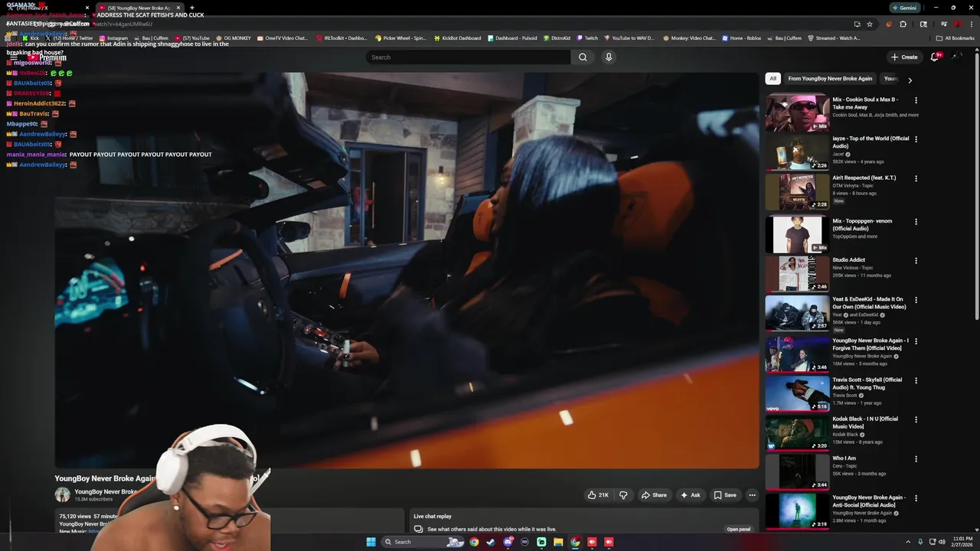The height and width of the screenshot is (551, 980).
Task: Open the Kick bookmark
Action: pos(31,37)
